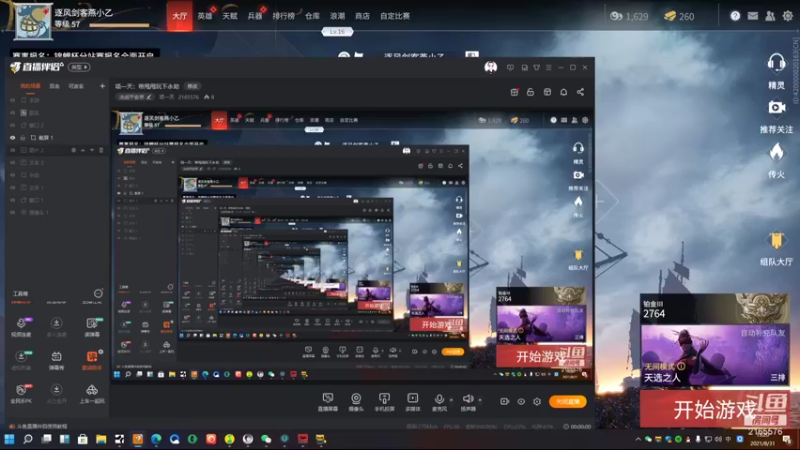The image size is (800, 450).
Task: Move the 图片 2 source up
Action: tap(83, 151)
